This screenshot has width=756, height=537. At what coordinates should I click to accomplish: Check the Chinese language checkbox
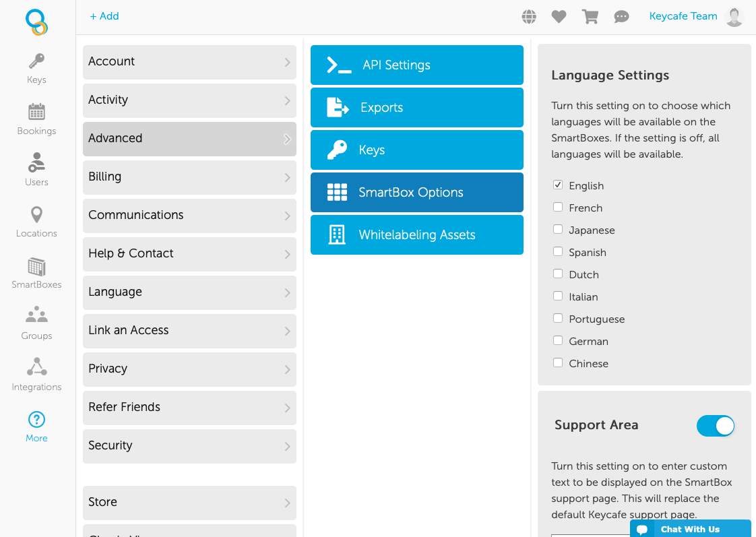pyautogui.click(x=558, y=362)
